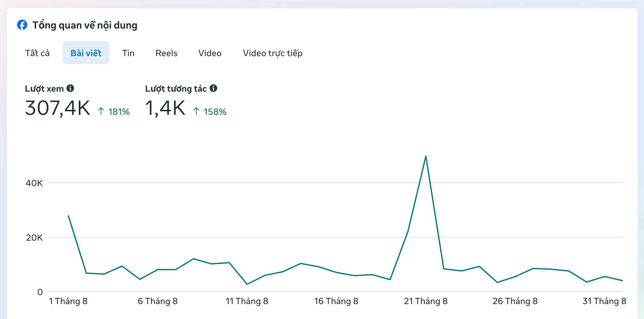644x319 pixels.
Task: Click the Facebook logo icon
Action: tap(22, 25)
